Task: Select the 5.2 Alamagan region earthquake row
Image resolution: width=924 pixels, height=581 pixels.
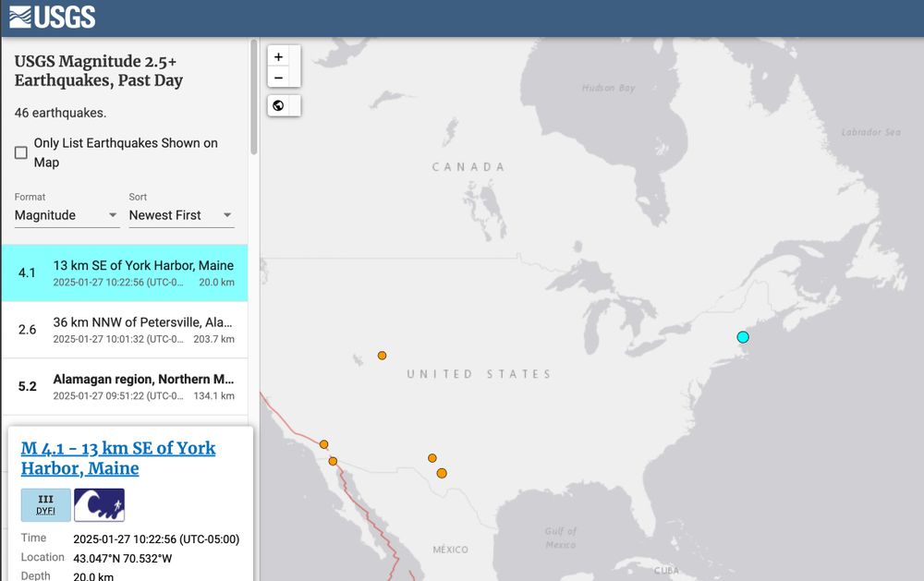Action: [125, 386]
